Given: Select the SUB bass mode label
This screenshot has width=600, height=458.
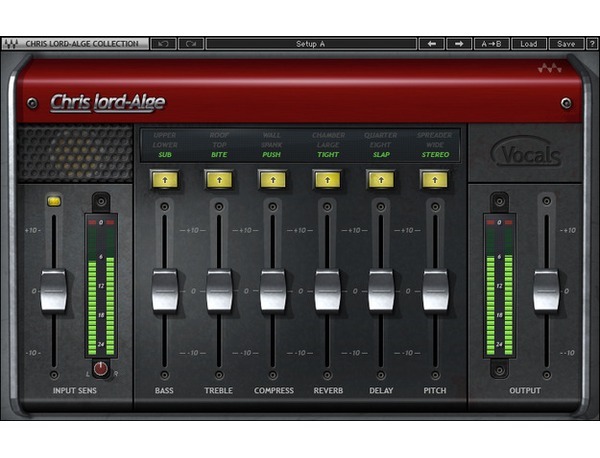Looking at the screenshot, I should coord(165,155).
